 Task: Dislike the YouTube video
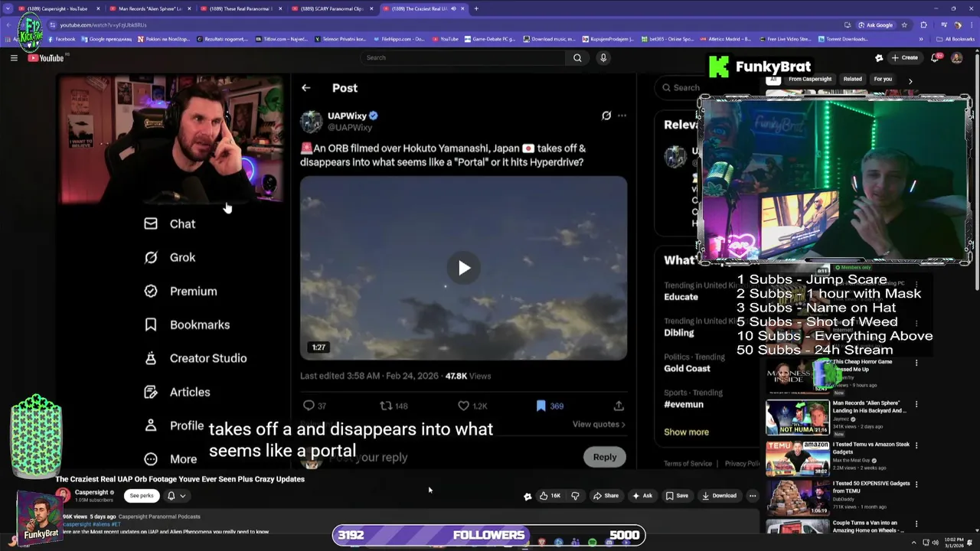tap(576, 496)
